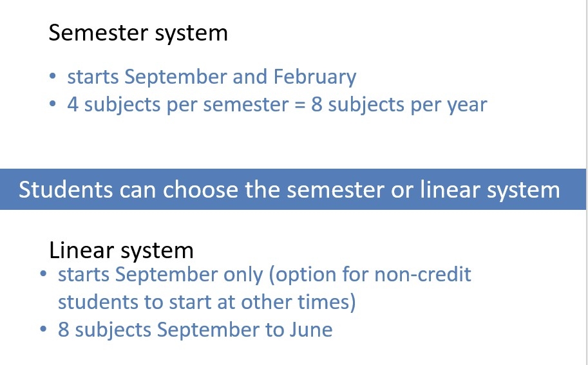Select the "8 subjects September to June" bullet
588x365 pixels.
[195, 330]
